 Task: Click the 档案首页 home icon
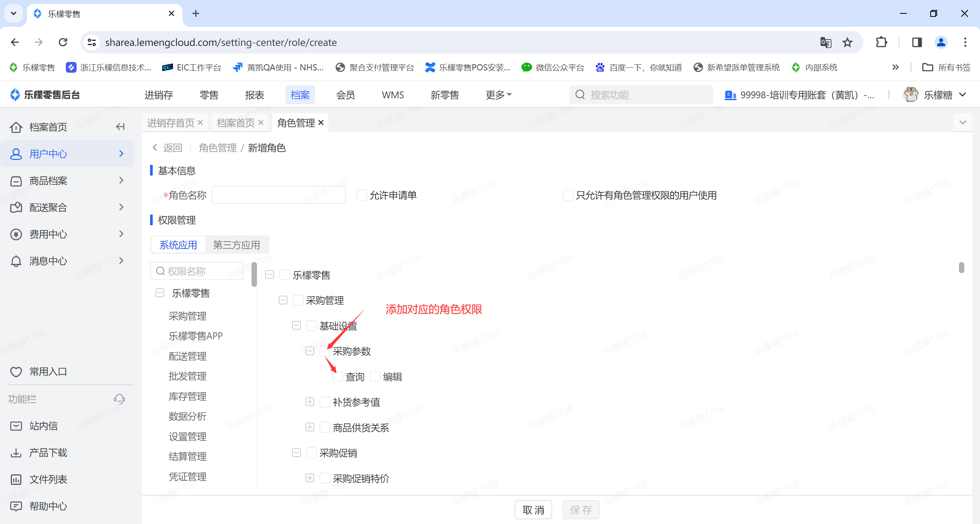tap(16, 127)
